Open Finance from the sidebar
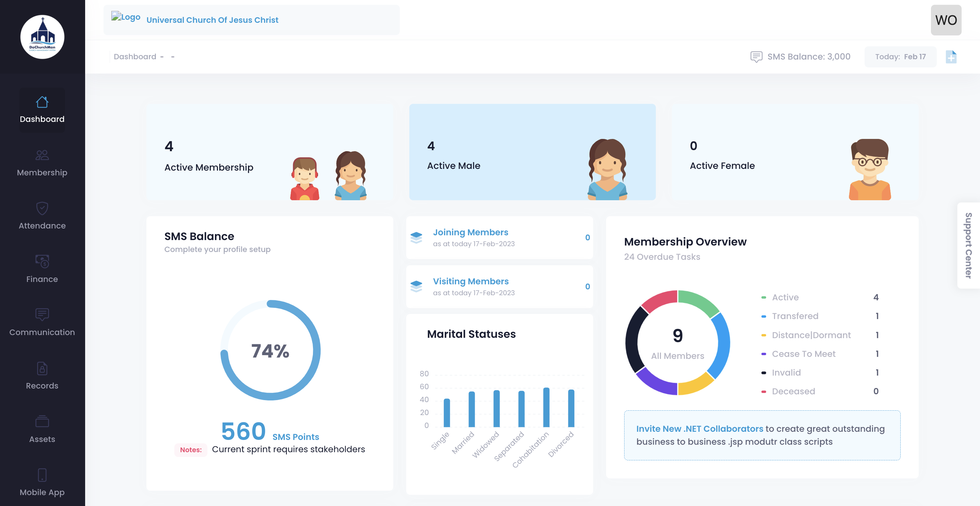Screen dimensions: 980x506 (x=42, y=269)
